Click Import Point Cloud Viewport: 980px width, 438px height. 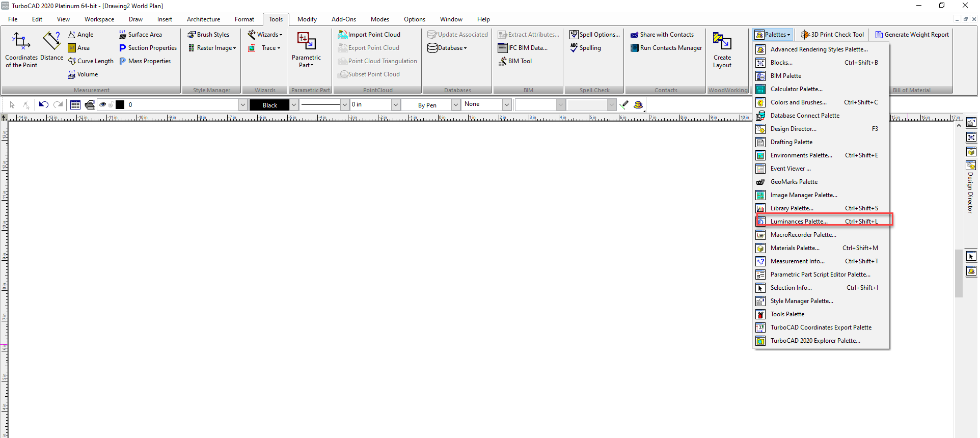pyautogui.click(x=369, y=35)
